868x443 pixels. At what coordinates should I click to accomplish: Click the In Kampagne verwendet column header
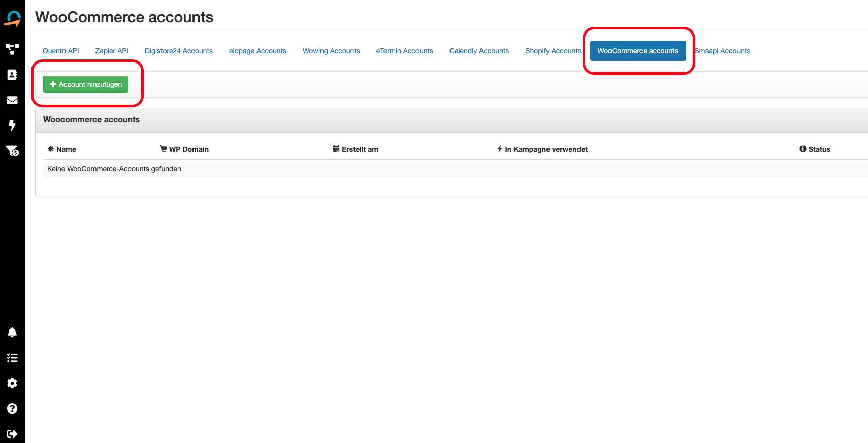pyautogui.click(x=542, y=149)
